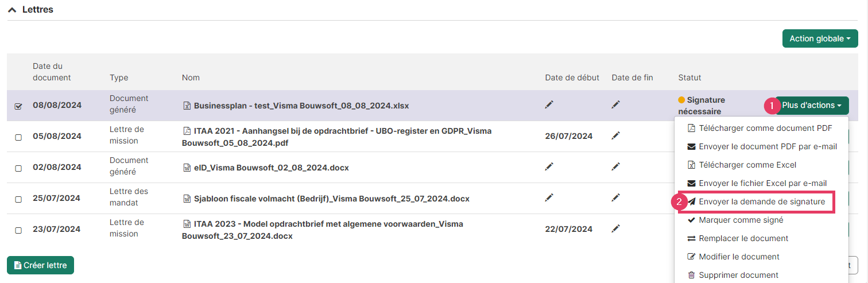Screen dimensions: 868x283
Task: Click PDF file icon beside ITAA 2021 filename
Action: [187, 131]
